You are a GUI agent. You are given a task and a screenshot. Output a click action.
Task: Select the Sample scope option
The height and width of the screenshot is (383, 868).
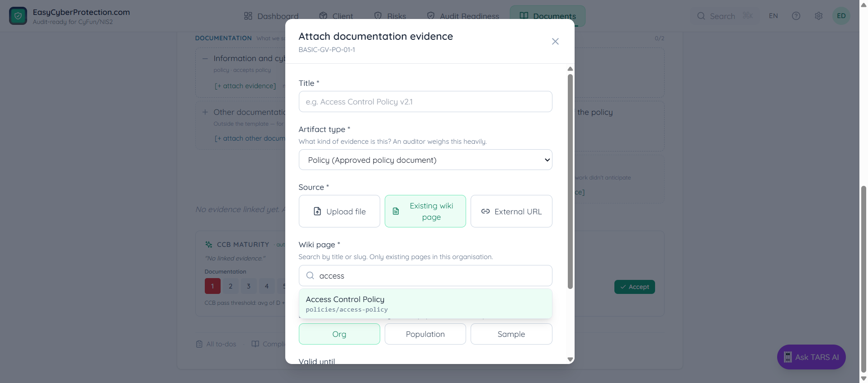(511, 334)
